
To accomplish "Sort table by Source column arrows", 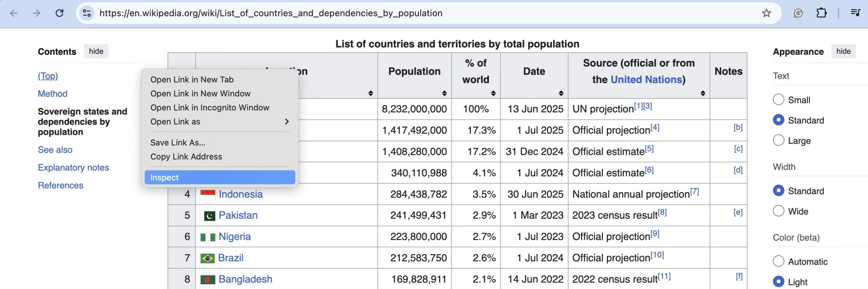I will click(x=703, y=93).
